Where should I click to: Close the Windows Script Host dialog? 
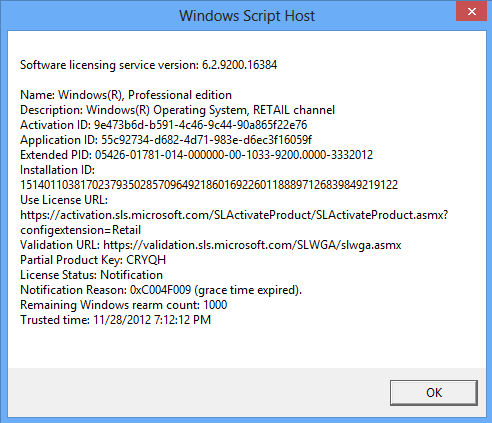(472, 11)
